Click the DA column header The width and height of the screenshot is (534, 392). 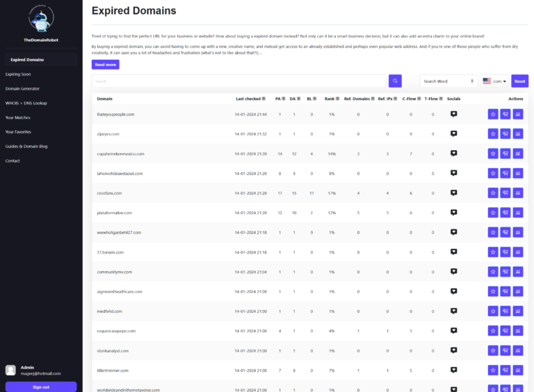293,99
